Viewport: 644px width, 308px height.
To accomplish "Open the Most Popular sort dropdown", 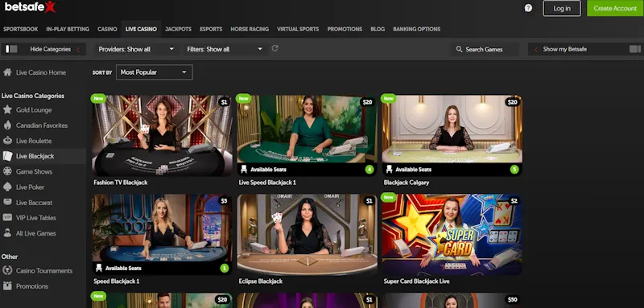I will tap(155, 72).
